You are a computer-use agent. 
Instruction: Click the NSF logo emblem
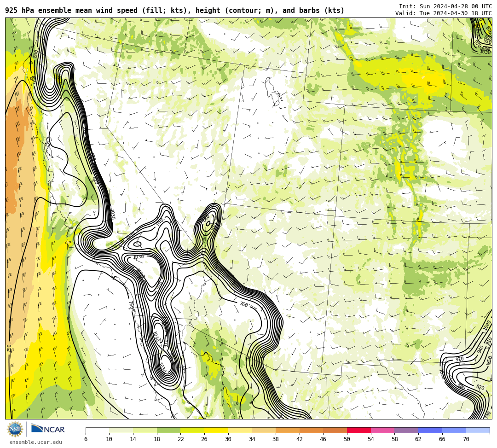[x=15, y=429]
